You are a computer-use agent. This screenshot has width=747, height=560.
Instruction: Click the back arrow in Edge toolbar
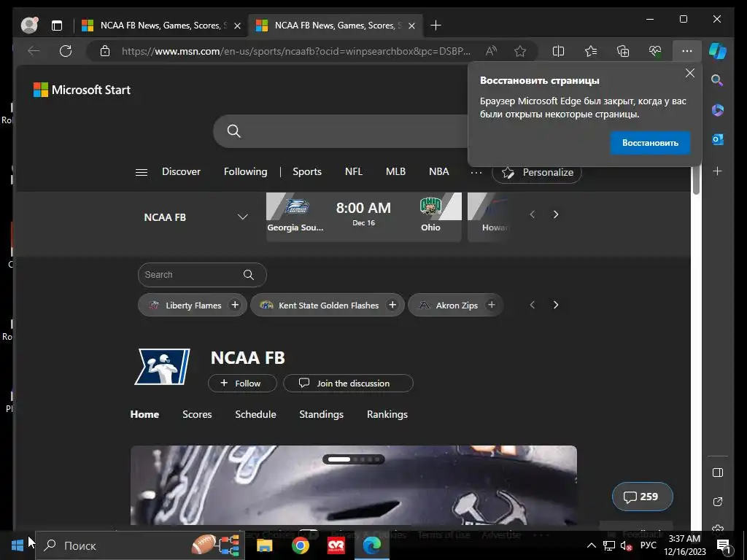pyautogui.click(x=34, y=51)
